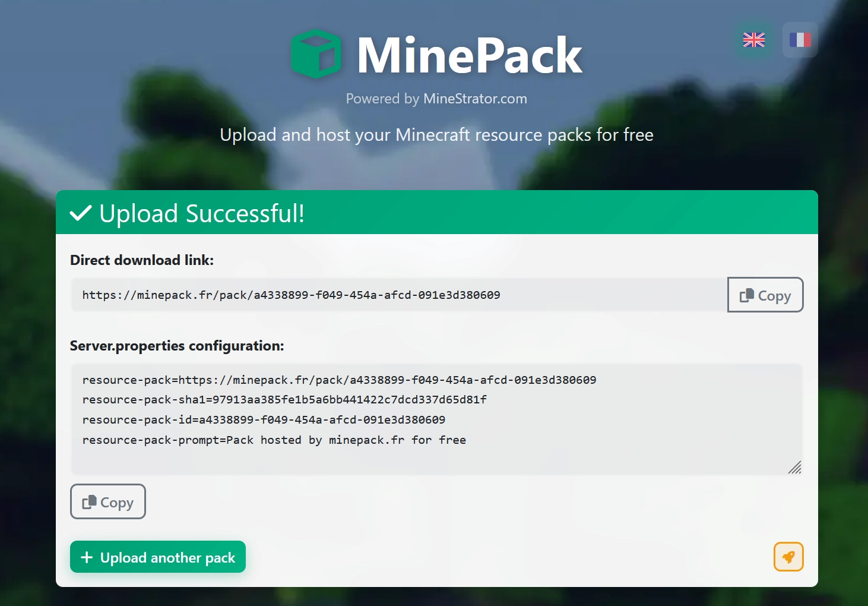
Task: Click the resource-pack-sha1 line in the config box
Action: [x=284, y=400]
